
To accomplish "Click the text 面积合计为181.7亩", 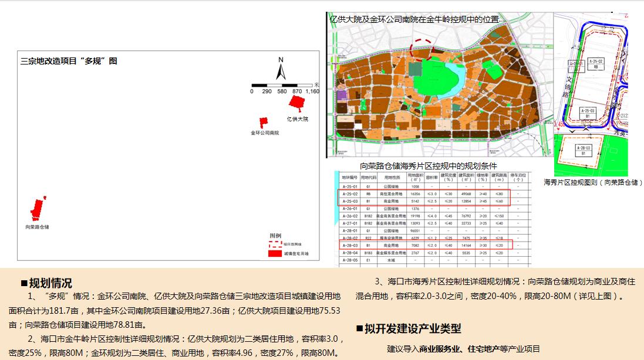I will coord(44,311).
